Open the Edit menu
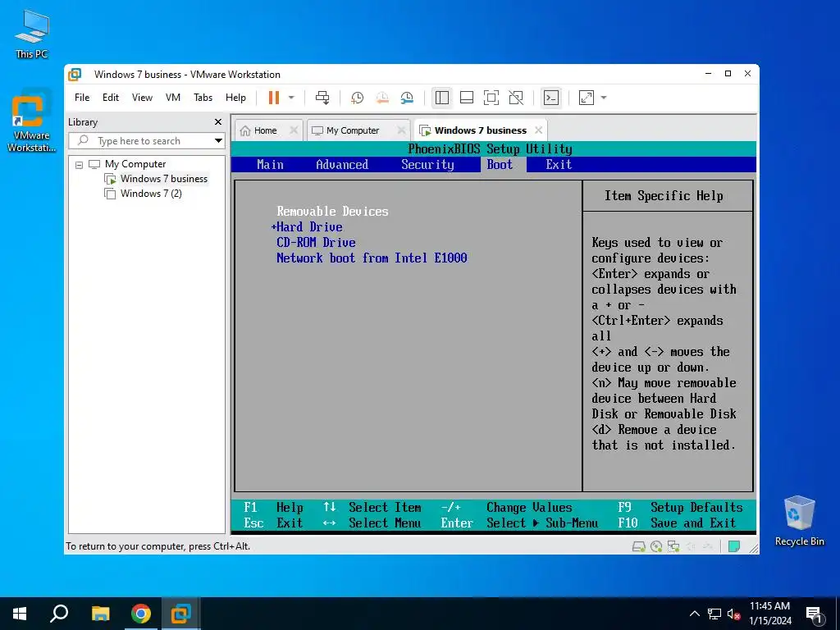The image size is (840, 630). tap(111, 98)
